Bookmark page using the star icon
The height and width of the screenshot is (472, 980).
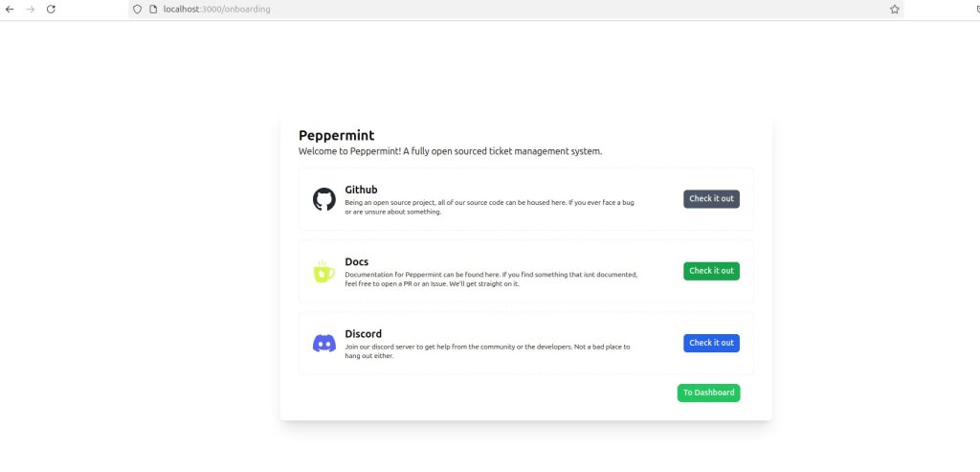(895, 10)
